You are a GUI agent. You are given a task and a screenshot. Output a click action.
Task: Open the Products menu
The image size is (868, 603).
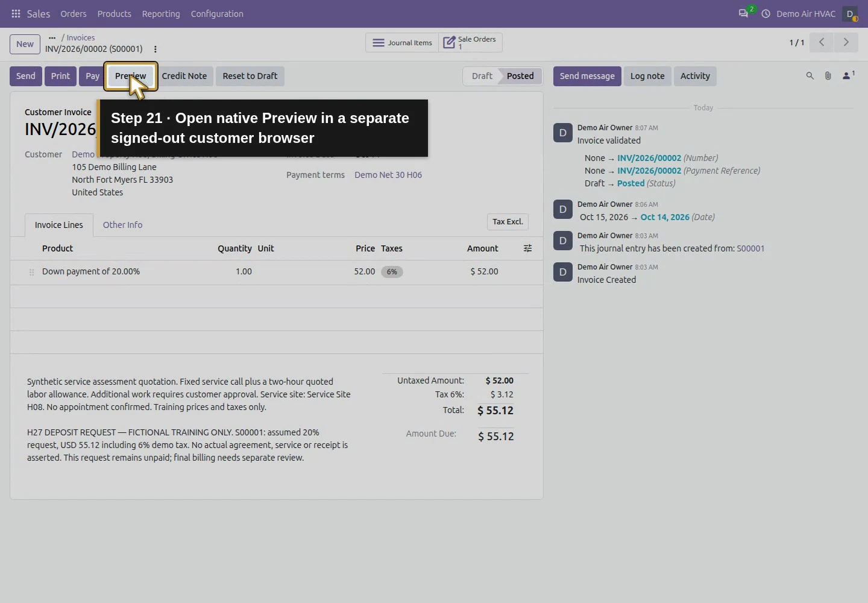[x=114, y=13]
